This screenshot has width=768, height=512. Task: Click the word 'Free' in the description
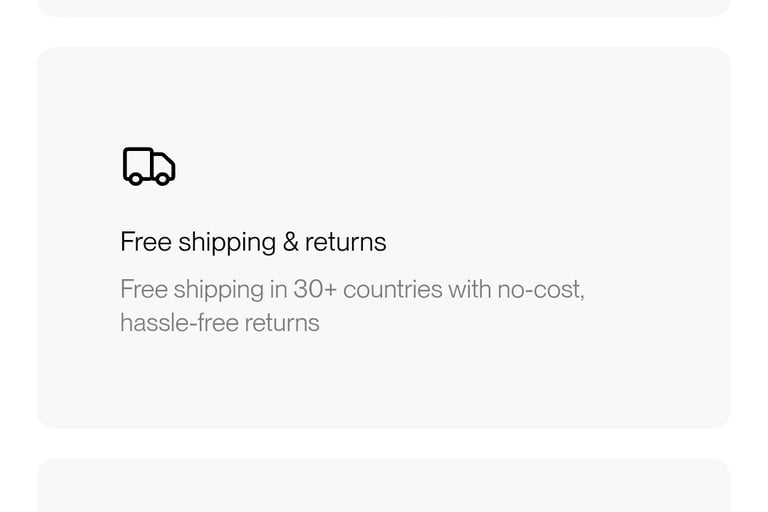(x=144, y=289)
